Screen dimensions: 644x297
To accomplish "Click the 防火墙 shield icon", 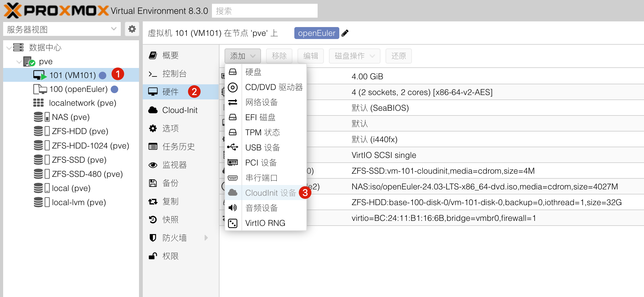I will point(153,238).
